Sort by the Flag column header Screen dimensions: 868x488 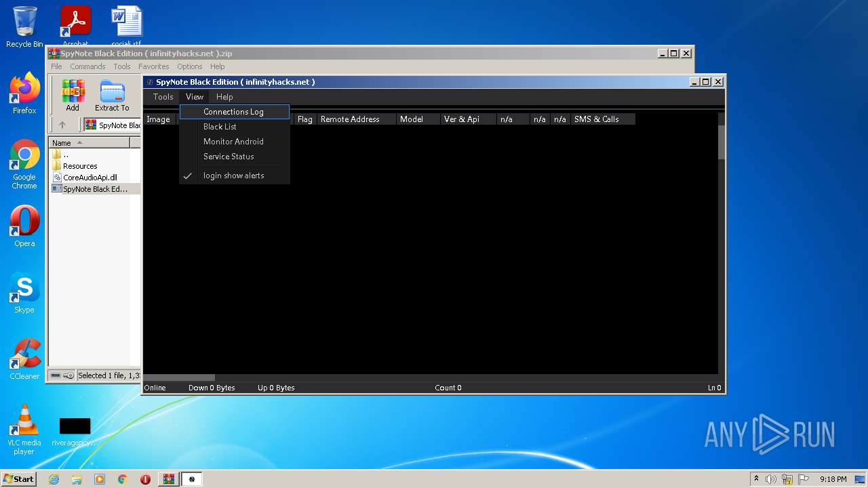pyautogui.click(x=305, y=119)
